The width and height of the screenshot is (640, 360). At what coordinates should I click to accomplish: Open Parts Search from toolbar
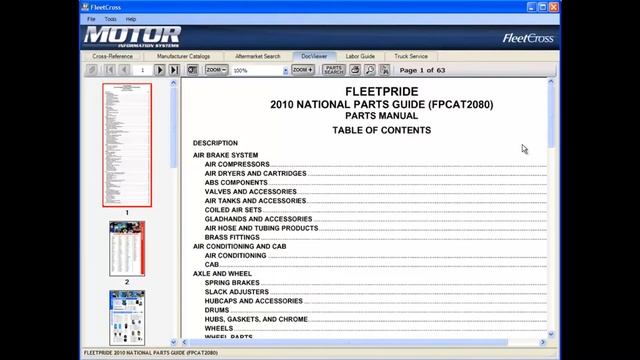click(334, 70)
